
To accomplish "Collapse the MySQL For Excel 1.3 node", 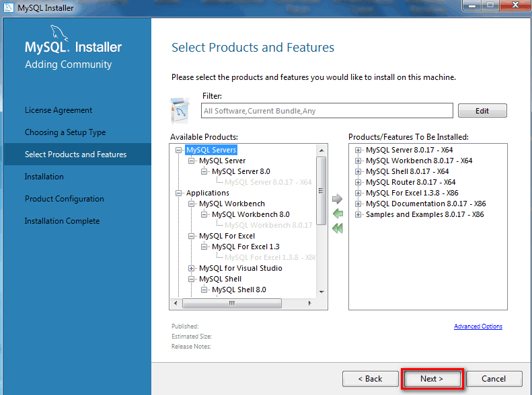I will tap(204, 247).
